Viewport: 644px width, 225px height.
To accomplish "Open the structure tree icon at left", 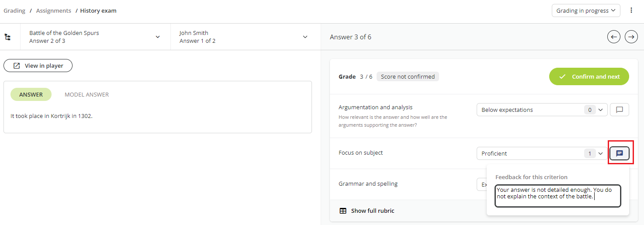I will pos(7,37).
